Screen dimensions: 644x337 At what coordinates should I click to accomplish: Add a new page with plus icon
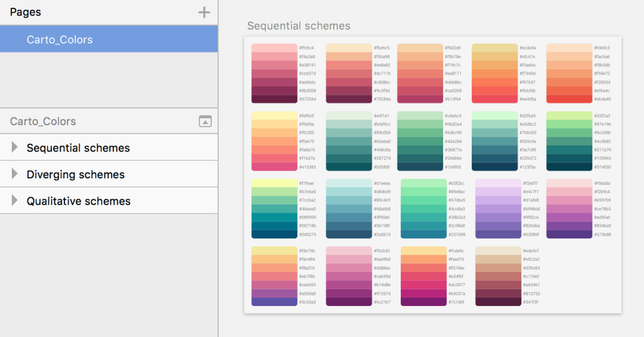204,13
